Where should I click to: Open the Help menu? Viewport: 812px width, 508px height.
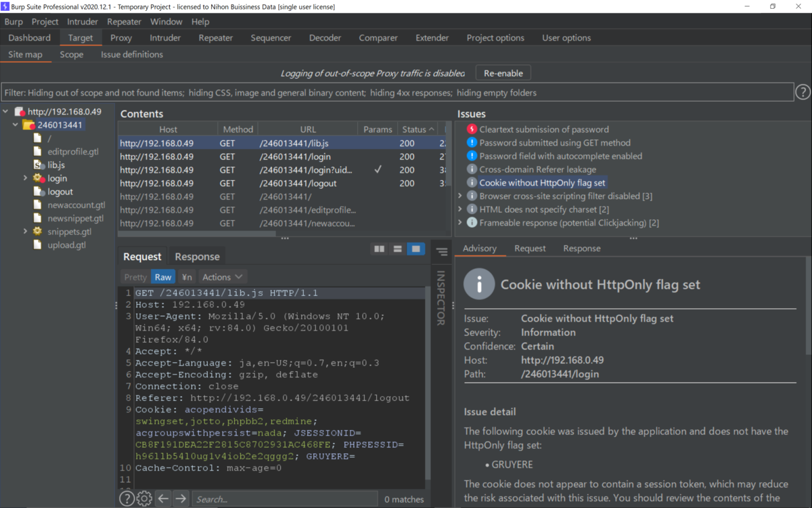[x=200, y=22]
